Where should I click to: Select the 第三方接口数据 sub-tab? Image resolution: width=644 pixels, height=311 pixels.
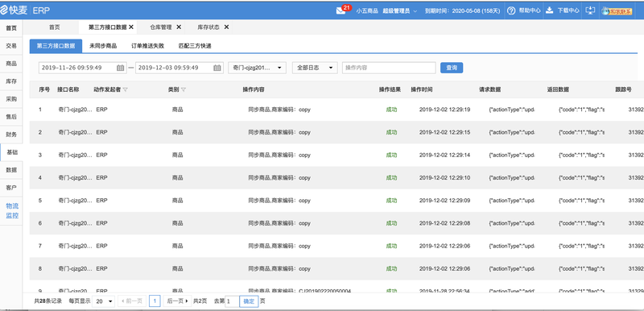(x=56, y=46)
